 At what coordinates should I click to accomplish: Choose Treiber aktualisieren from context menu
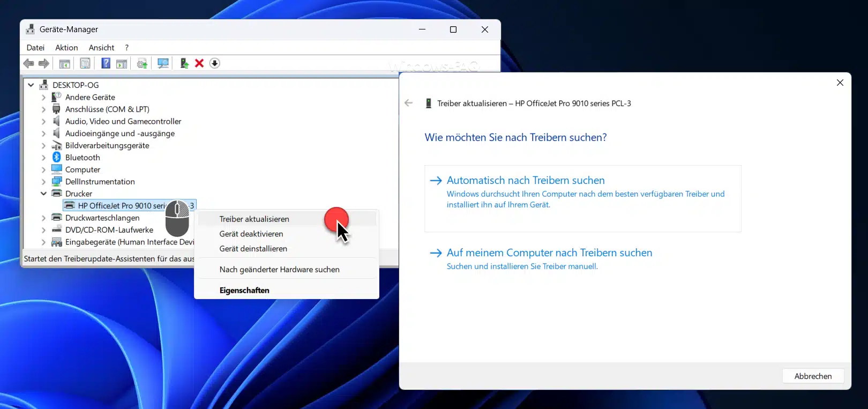click(x=254, y=219)
